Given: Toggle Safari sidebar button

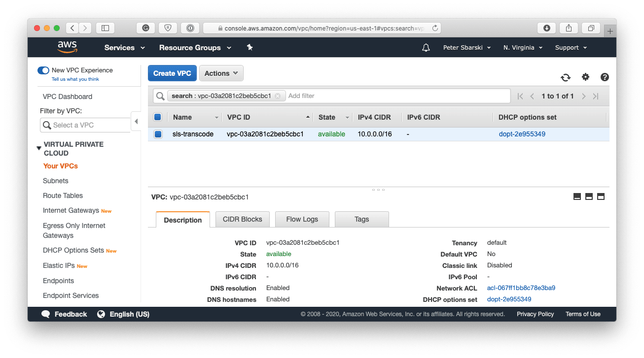Looking at the screenshot, I should pos(105,28).
